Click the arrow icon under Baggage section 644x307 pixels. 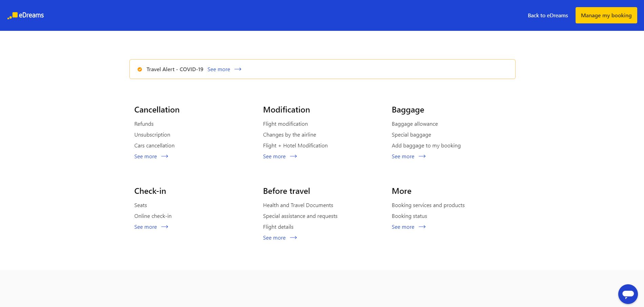coord(422,157)
